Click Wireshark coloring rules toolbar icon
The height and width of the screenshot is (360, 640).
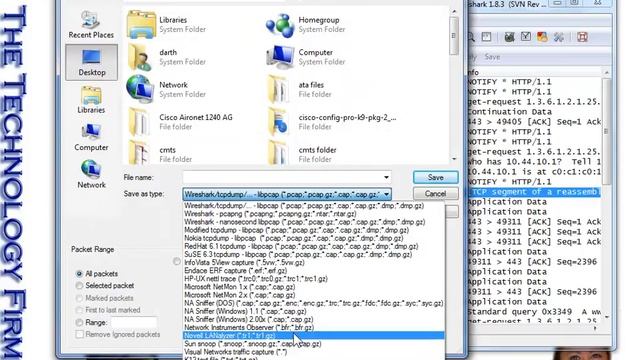coord(542,37)
